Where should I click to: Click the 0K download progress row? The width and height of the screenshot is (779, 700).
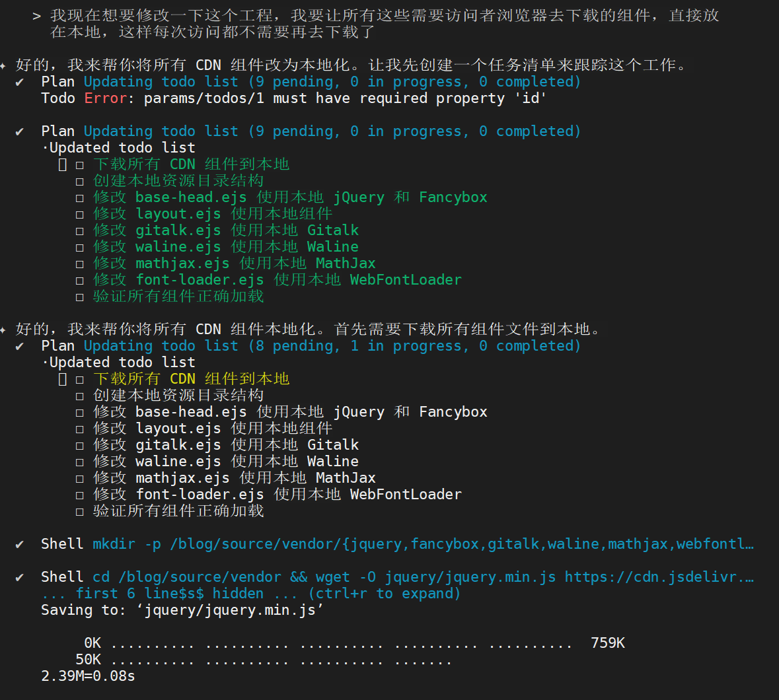pos(353,643)
